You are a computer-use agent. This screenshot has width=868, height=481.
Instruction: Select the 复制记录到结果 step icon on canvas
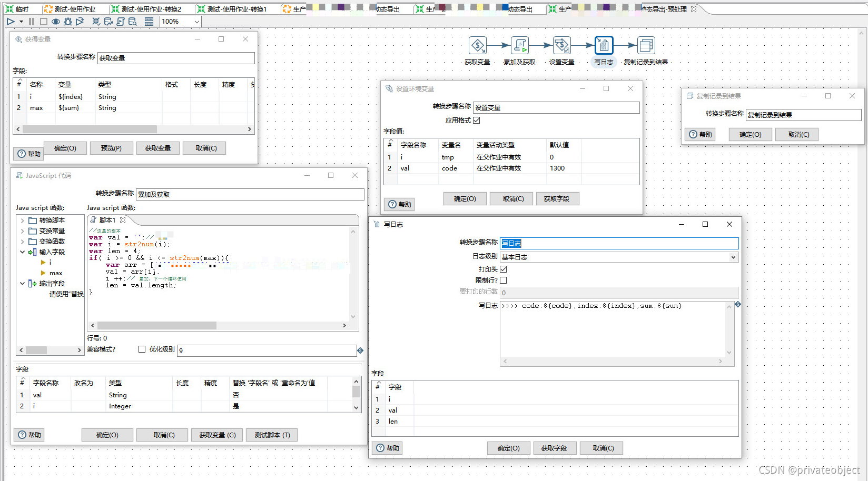[646, 45]
